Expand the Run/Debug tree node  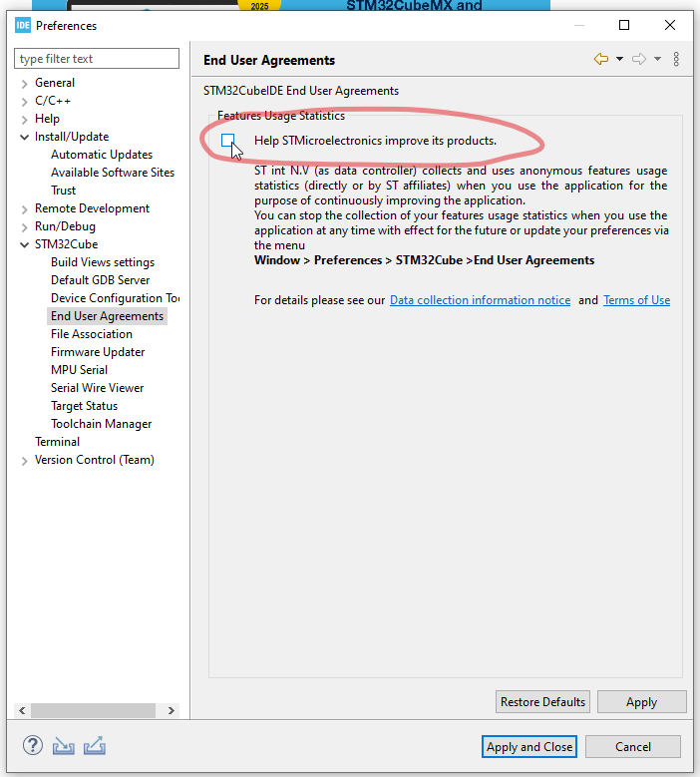pyautogui.click(x=24, y=227)
